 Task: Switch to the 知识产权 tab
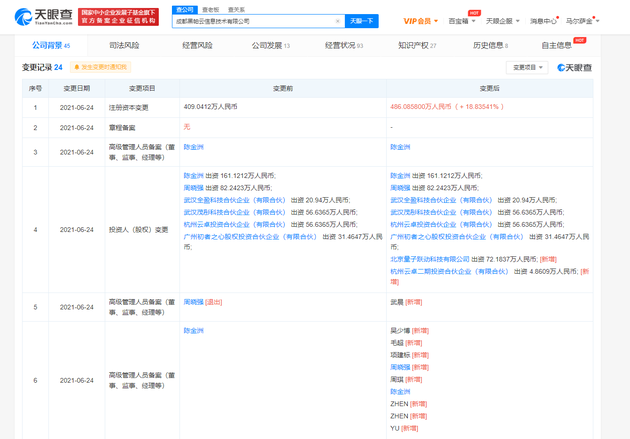pyautogui.click(x=417, y=46)
